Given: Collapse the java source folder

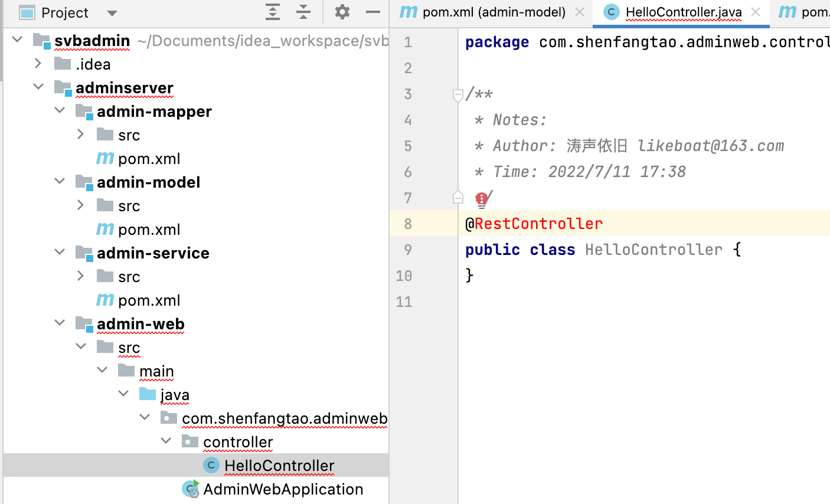Looking at the screenshot, I should point(124,394).
